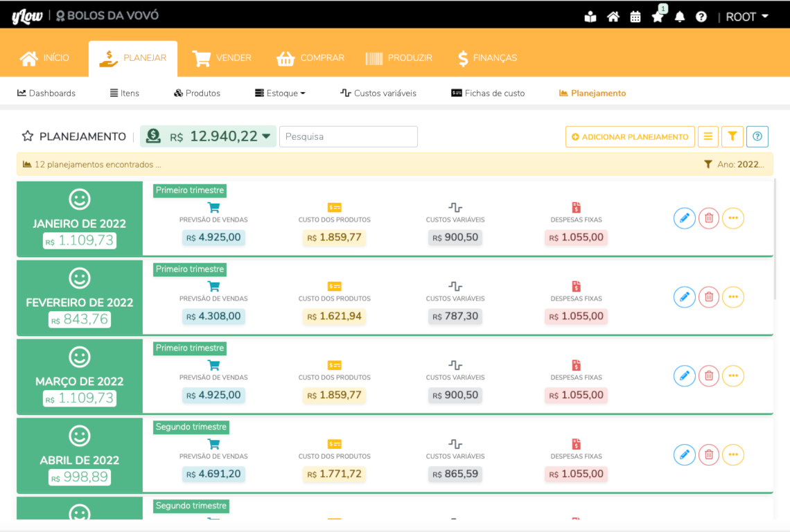Go to the Vender tab
Image resolution: width=790 pixels, height=532 pixels.
222,58
